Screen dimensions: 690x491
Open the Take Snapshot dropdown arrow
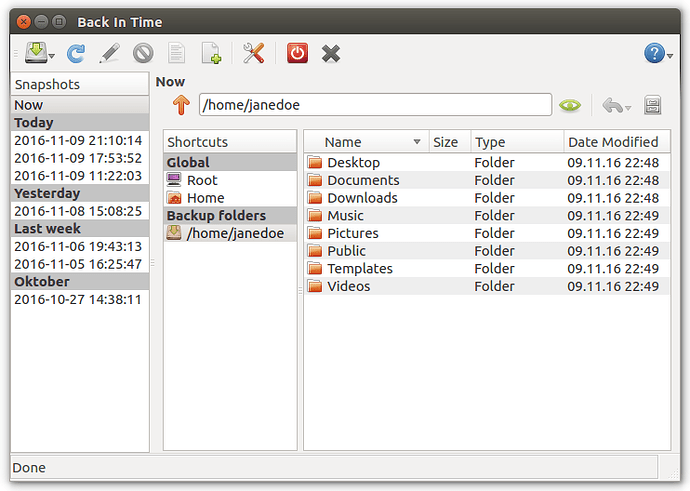(52, 56)
